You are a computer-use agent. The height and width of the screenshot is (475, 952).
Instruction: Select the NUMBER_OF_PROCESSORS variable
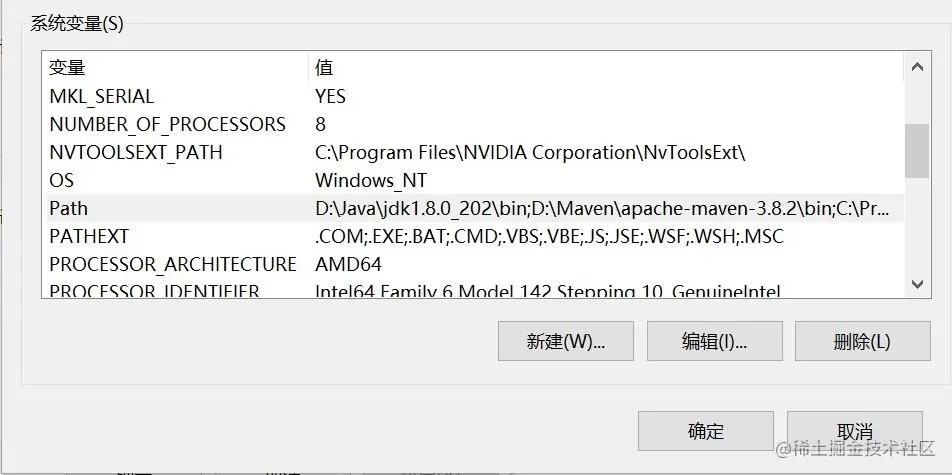[x=167, y=125]
